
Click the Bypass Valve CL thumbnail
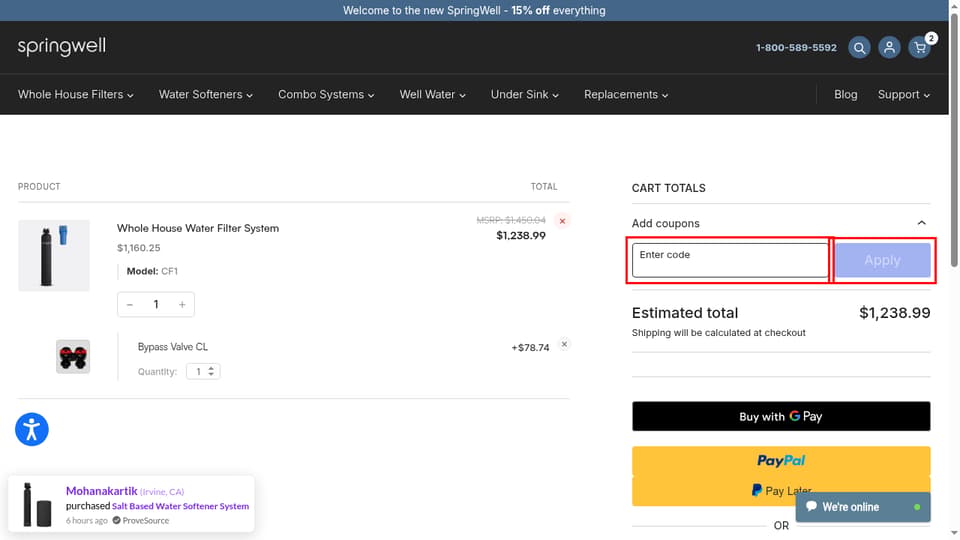pos(73,356)
